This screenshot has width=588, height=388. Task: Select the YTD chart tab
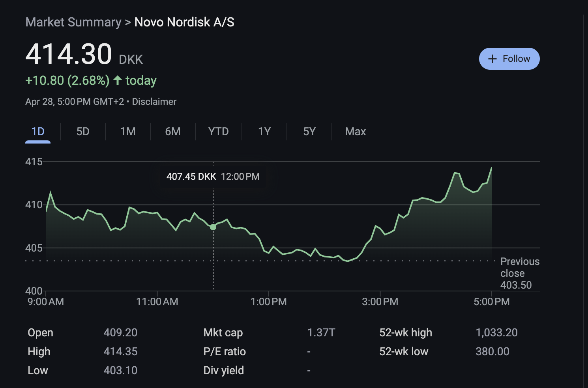click(218, 131)
